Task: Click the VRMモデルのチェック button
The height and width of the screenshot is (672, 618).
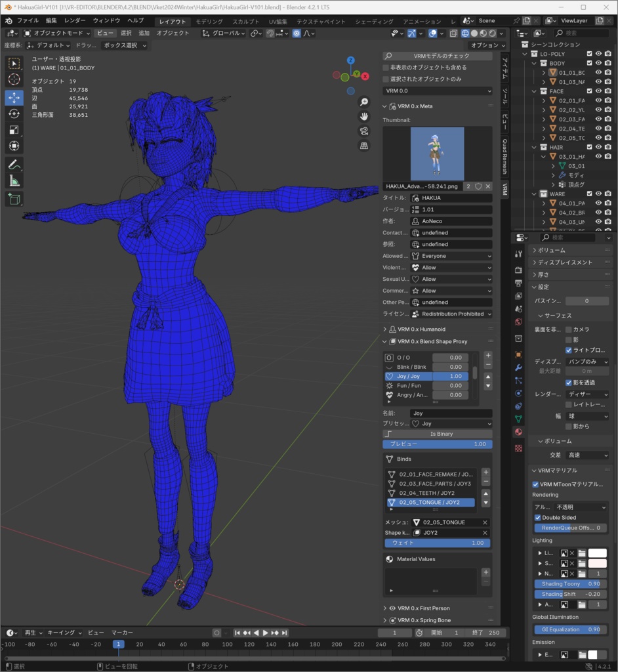Action: click(437, 56)
